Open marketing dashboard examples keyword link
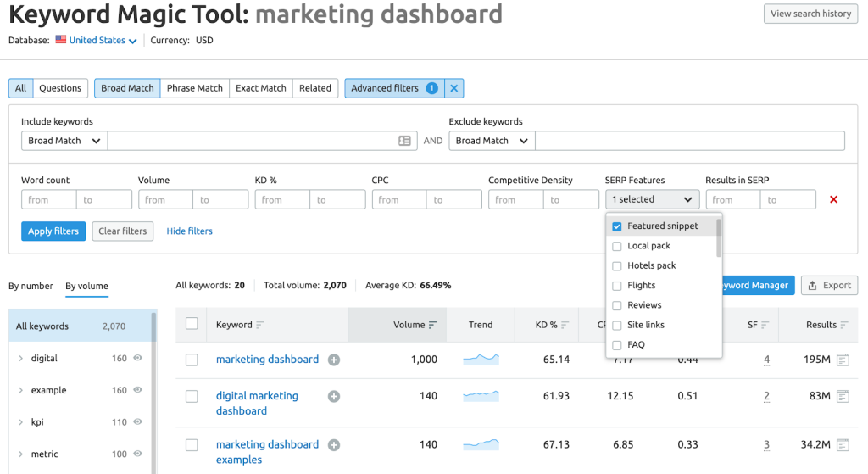The height and width of the screenshot is (474, 868). [x=267, y=452]
